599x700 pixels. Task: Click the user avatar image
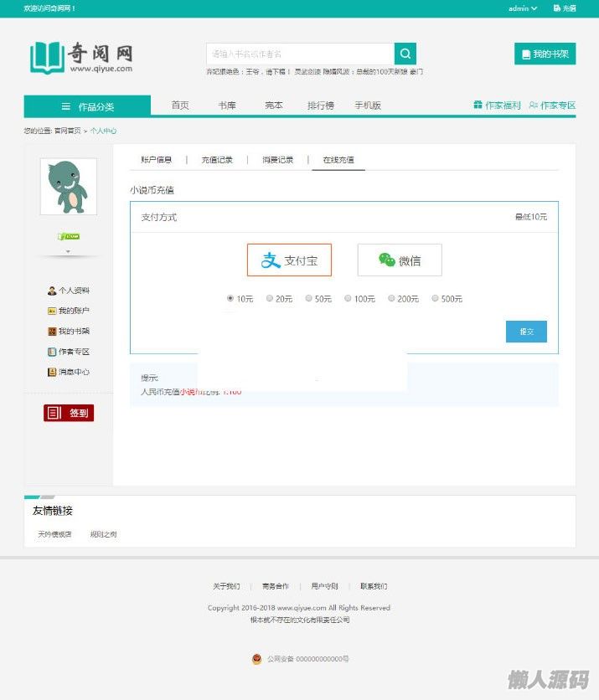tap(69, 187)
